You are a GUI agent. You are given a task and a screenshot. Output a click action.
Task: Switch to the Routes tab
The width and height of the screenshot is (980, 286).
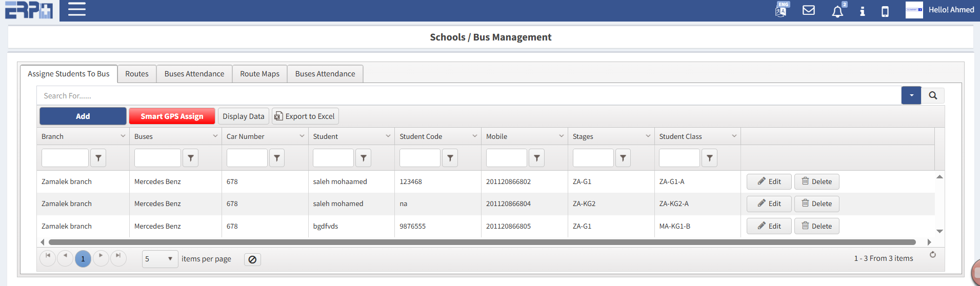coord(137,74)
